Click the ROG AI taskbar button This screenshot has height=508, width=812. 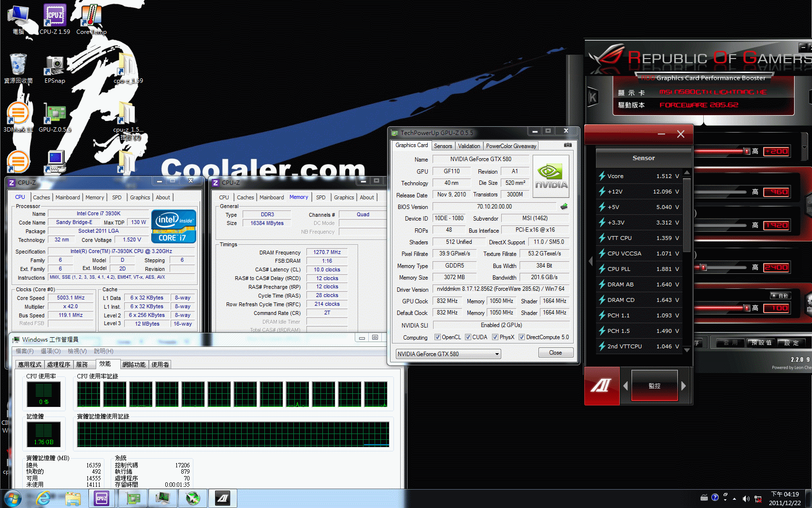[222, 498]
